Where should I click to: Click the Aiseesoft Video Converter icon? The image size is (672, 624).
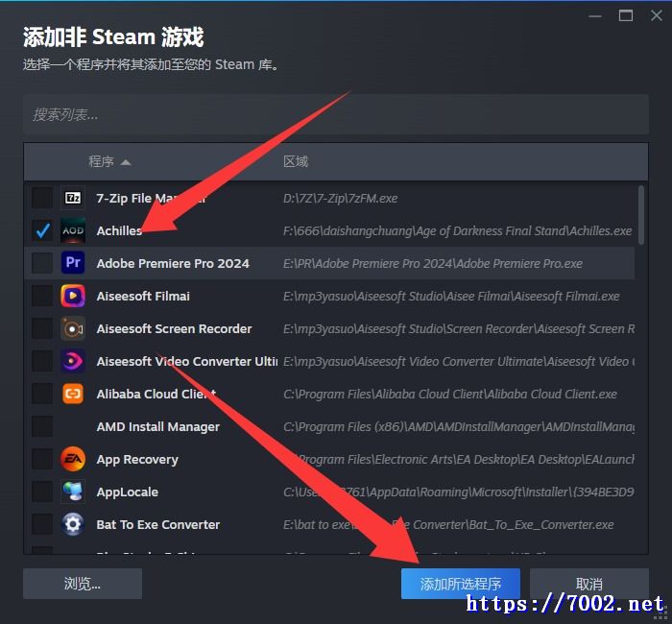(73, 361)
